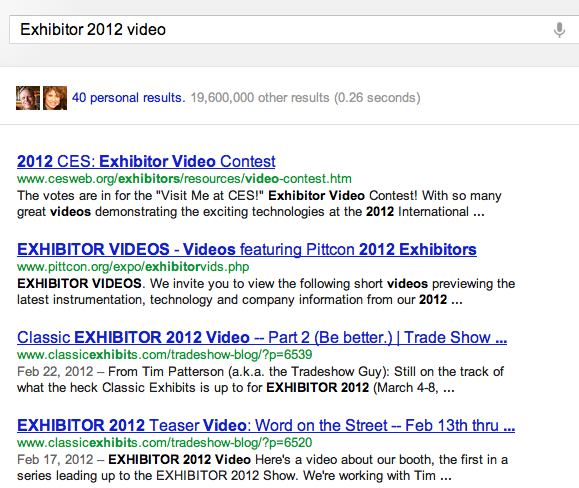Open 2012 CES: Exhibitor Video Contest result
579x488 pixels.
click(x=146, y=161)
